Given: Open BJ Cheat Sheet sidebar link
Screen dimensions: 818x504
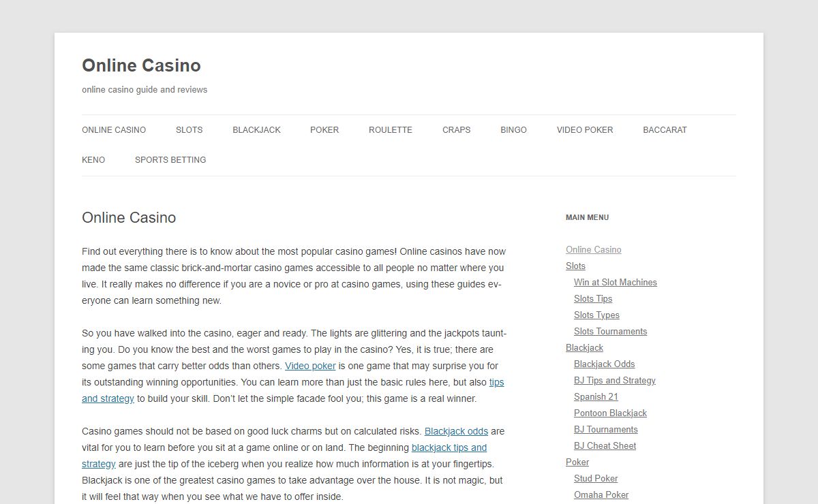Looking at the screenshot, I should point(605,446).
